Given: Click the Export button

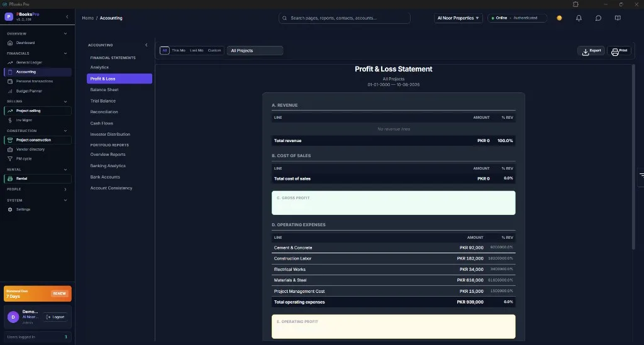Looking at the screenshot, I should (x=591, y=52).
